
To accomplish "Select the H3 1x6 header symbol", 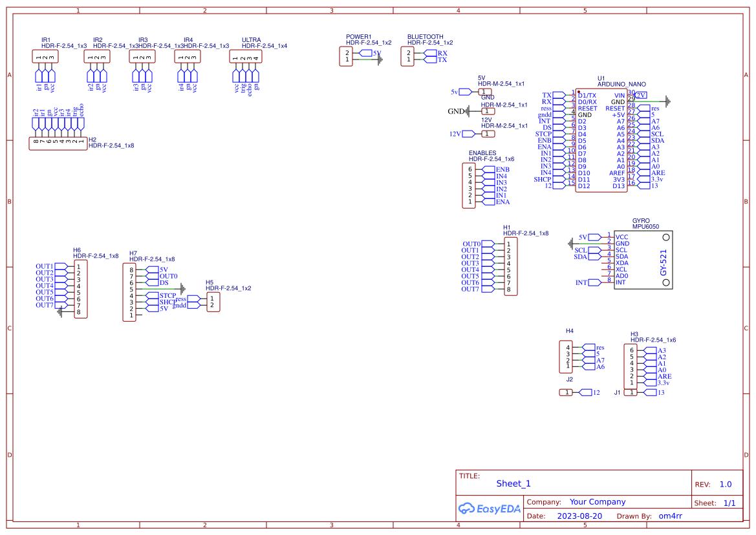I will pyautogui.click(x=630, y=366).
